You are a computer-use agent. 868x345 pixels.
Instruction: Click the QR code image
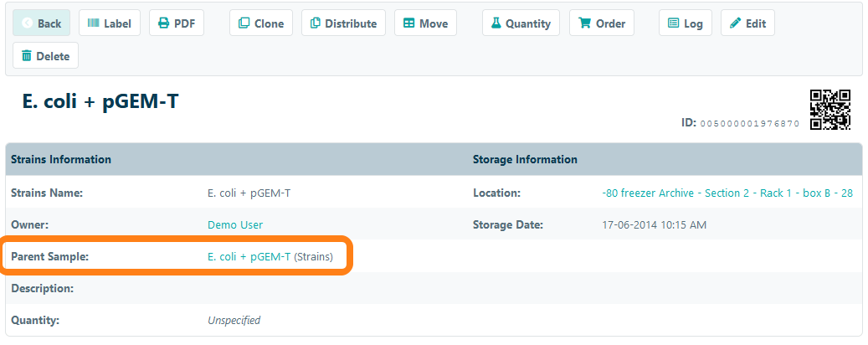point(829,110)
